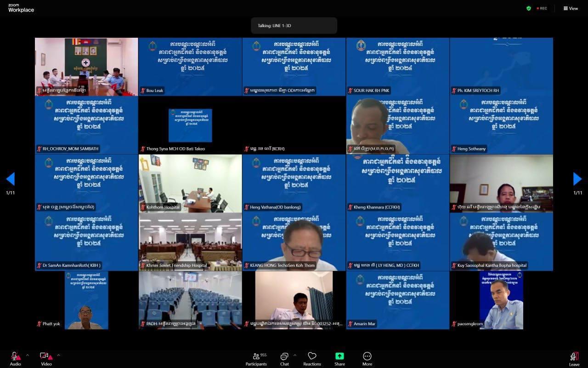Viewport: 588px width, 368px height.
Task: Click muted mic icon beside Kohthom Hospital
Action: tap(143, 207)
